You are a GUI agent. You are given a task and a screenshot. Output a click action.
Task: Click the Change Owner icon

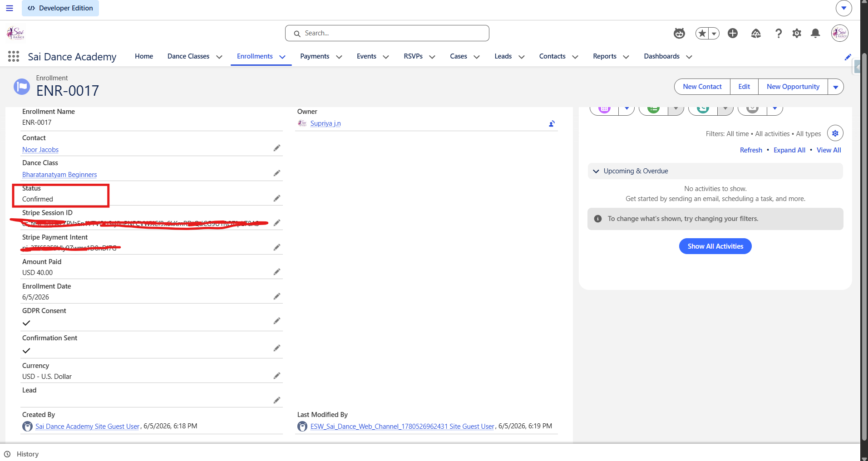coord(552,123)
